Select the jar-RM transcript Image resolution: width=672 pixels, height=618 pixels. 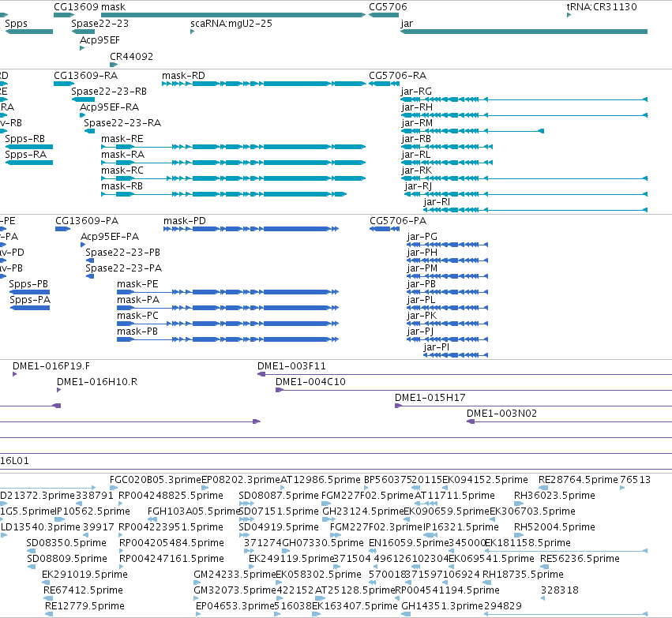(472, 131)
